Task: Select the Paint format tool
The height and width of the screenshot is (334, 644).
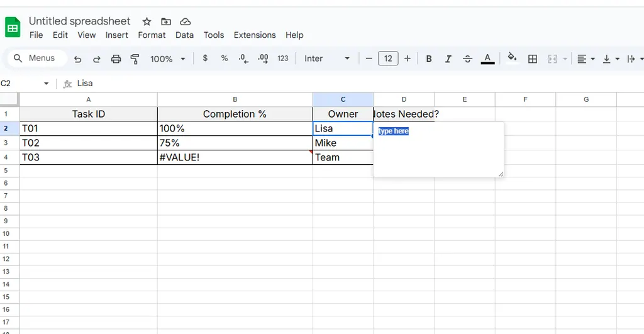Action: [135, 58]
